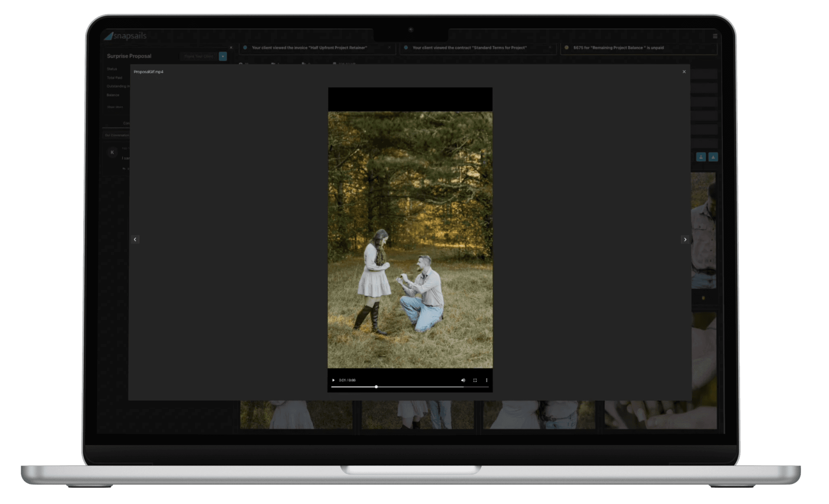
Task: Play the ProposalGif.mp4 video
Action: coord(333,380)
